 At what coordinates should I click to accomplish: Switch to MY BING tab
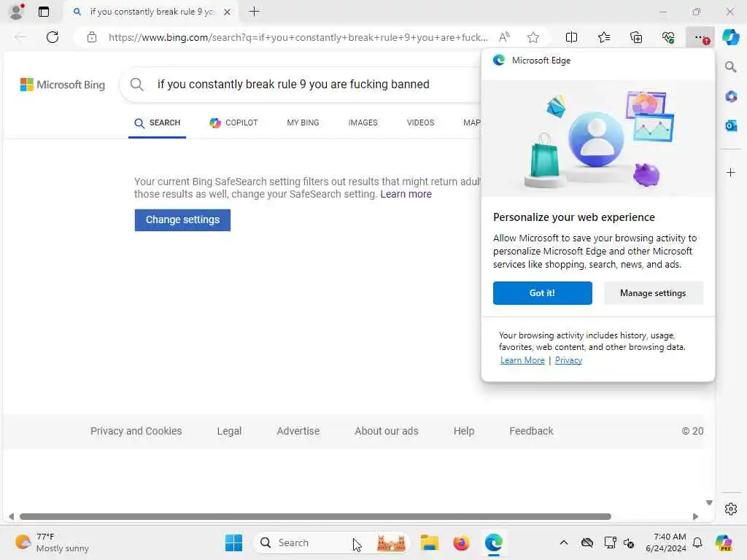[303, 122]
